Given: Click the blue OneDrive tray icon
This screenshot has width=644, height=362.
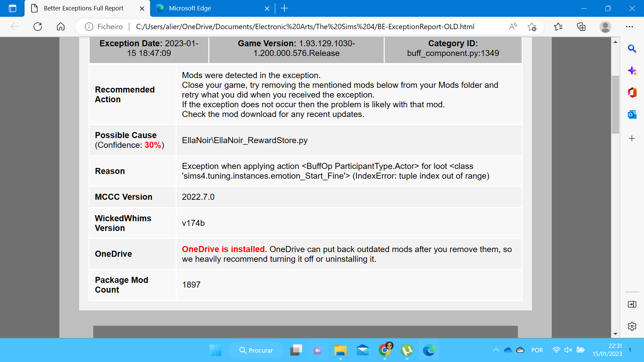Looking at the screenshot, I should (x=508, y=350).
